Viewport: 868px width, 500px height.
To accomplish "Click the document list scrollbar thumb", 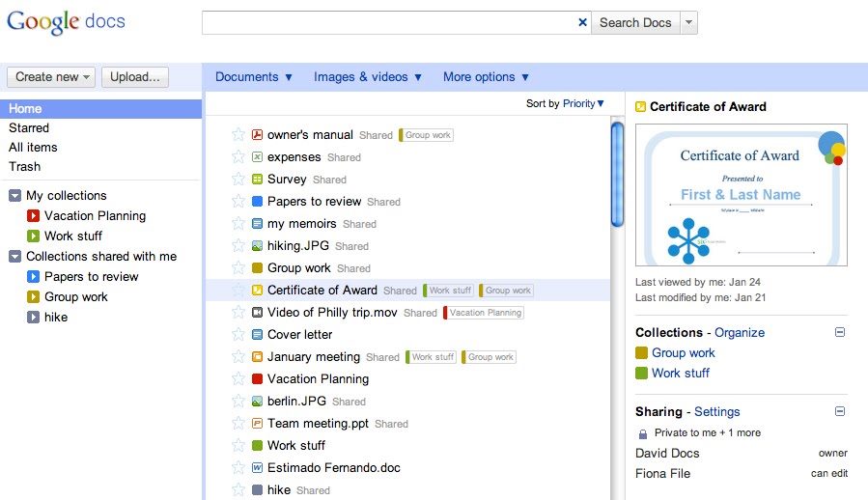I will (617, 175).
